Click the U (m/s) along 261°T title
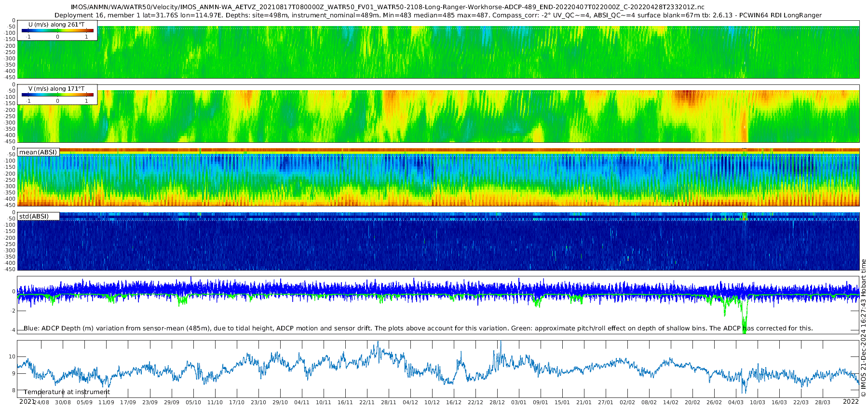 [x=57, y=24]
